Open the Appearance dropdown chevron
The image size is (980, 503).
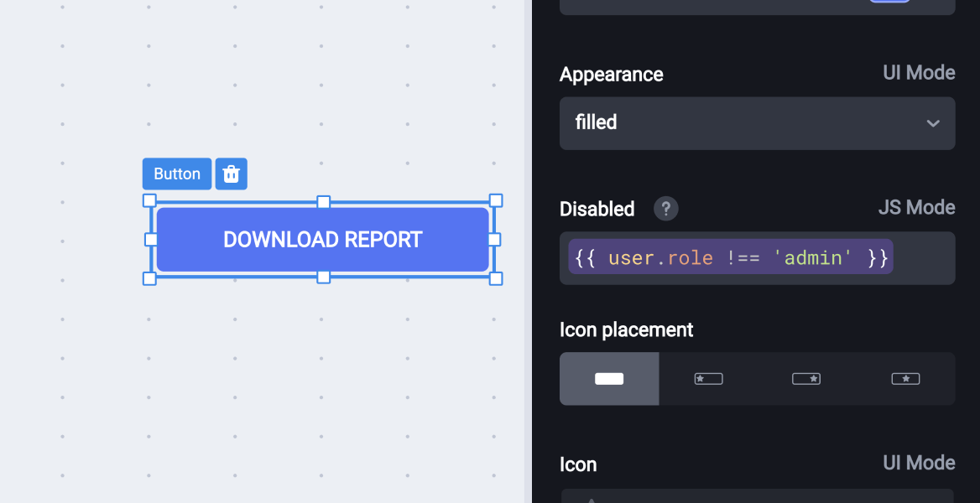click(x=933, y=123)
